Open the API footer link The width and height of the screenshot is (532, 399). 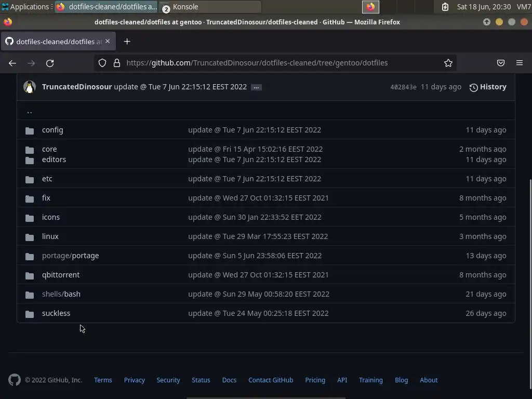342,380
